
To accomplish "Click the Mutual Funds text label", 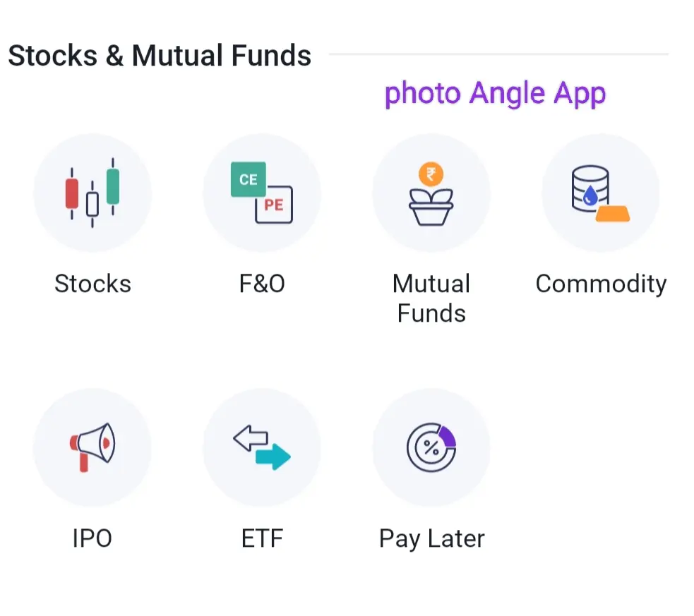I will pos(431,298).
